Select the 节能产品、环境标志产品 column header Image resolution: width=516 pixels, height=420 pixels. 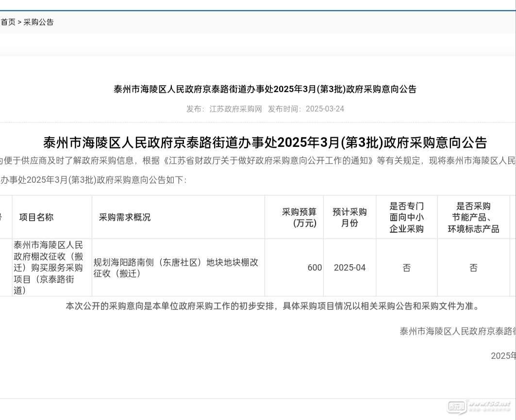(x=473, y=217)
